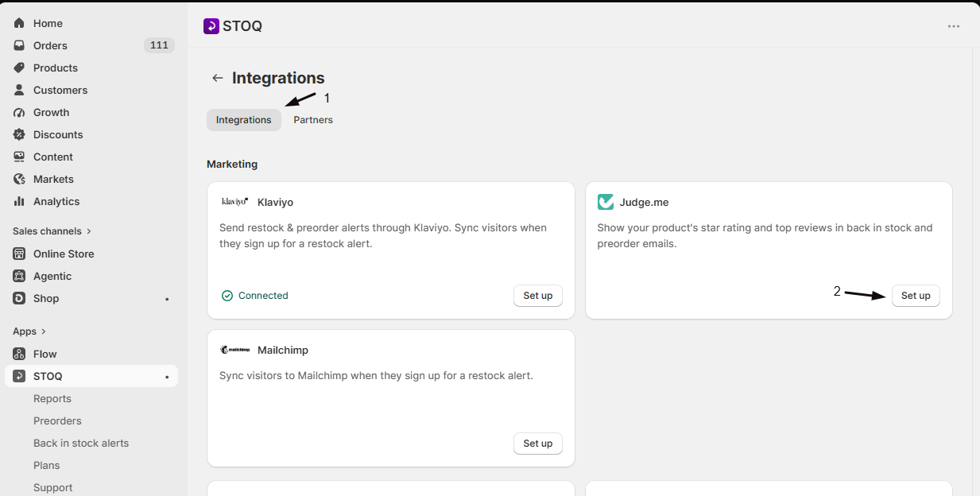Click the Mailchimp card title
Screen dimensions: 980x496
283,350
